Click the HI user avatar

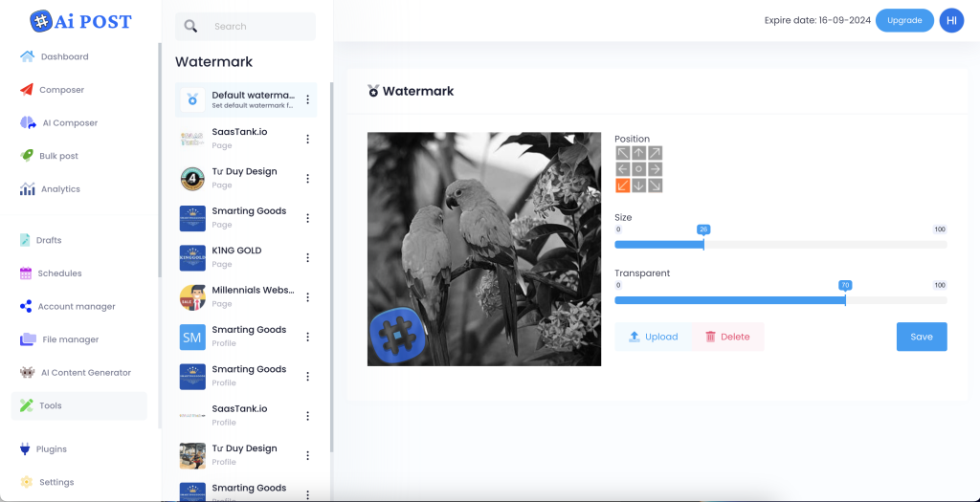pos(951,20)
